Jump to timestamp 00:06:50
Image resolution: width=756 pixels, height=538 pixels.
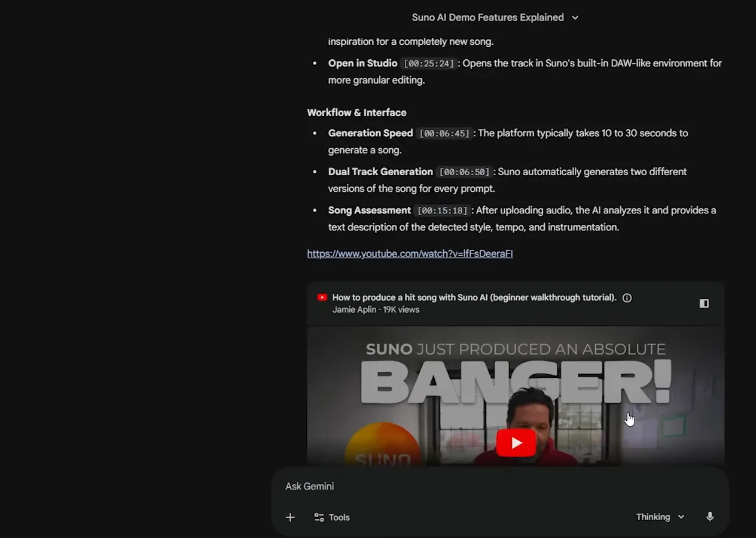[x=465, y=172]
